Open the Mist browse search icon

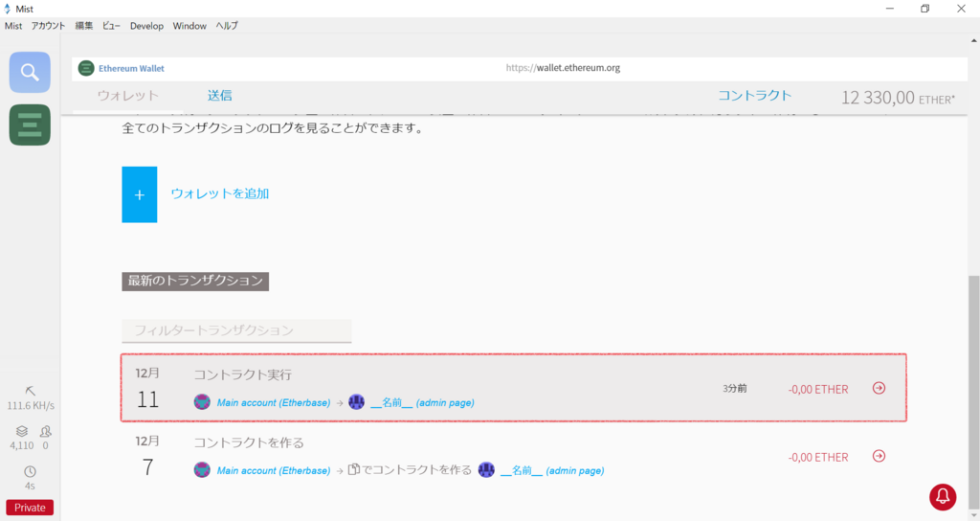click(x=30, y=72)
